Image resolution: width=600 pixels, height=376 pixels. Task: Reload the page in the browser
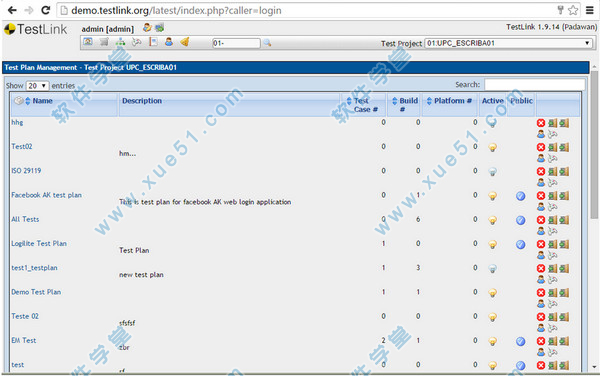(x=46, y=10)
